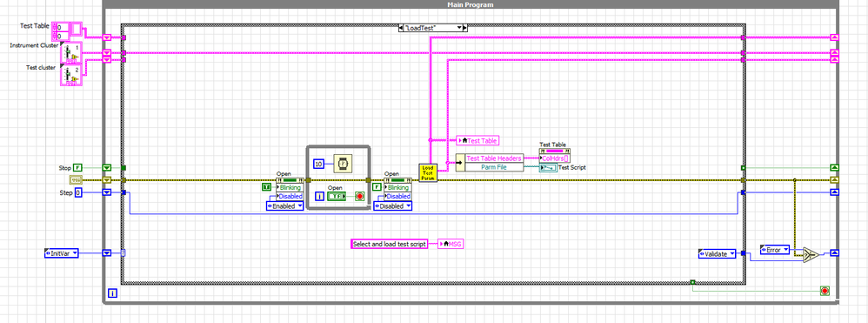868x323 pixels.
Task: Click the main loop iteration terminal
Action: [x=112, y=293]
